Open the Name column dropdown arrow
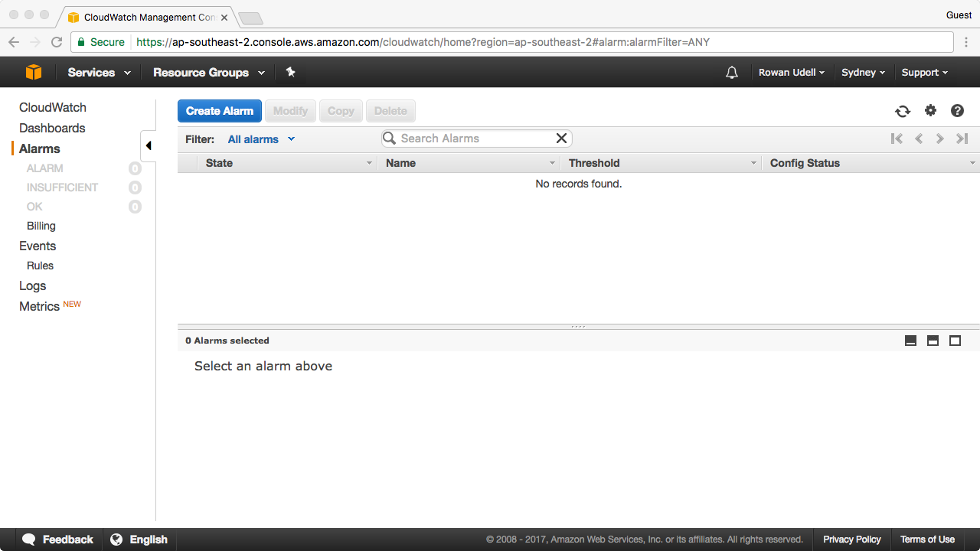Screen dimensions: 980x551 [552, 163]
